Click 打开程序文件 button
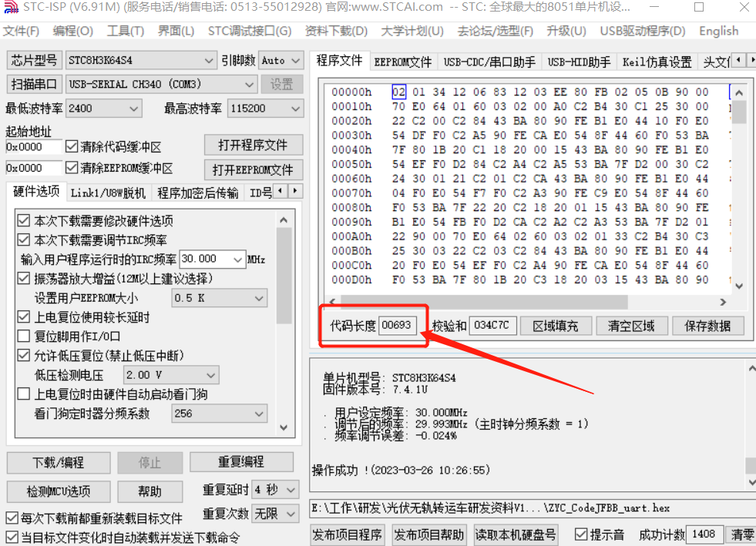756x546 pixels. (x=253, y=145)
